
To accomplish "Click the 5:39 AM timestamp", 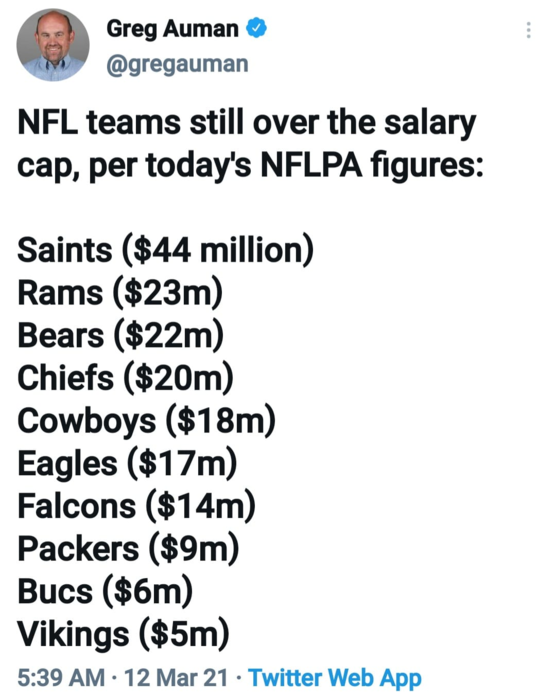I will click(x=61, y=677).
